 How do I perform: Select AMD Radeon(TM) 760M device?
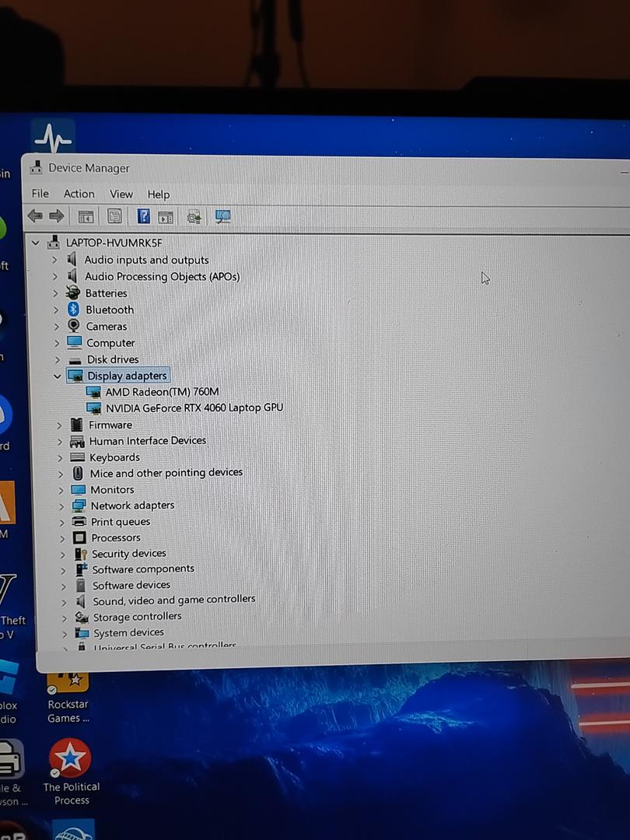tap(162, 392)
